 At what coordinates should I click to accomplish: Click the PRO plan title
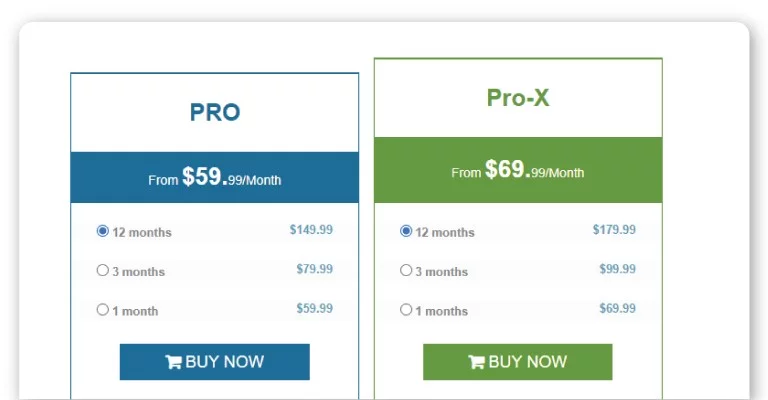click(215, 112)
